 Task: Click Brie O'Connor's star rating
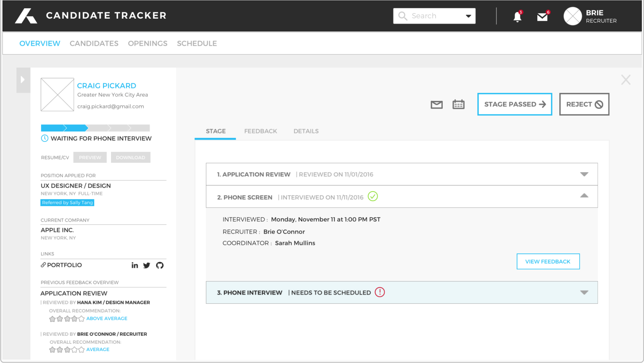click(67, 350)
